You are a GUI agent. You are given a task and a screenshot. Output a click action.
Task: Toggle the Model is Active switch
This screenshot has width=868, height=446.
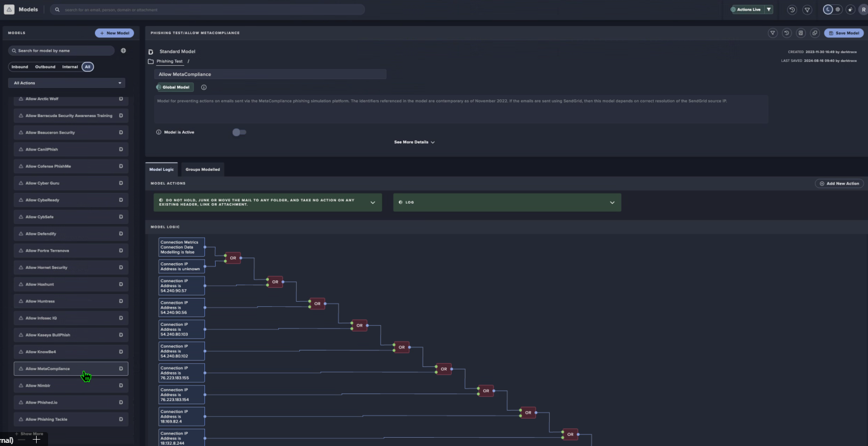pos(239,132)
